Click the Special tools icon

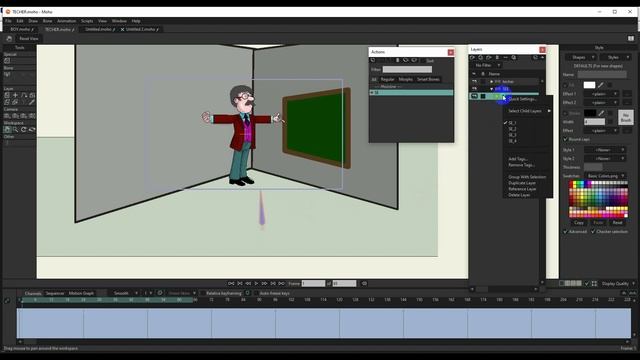point(7,60)
